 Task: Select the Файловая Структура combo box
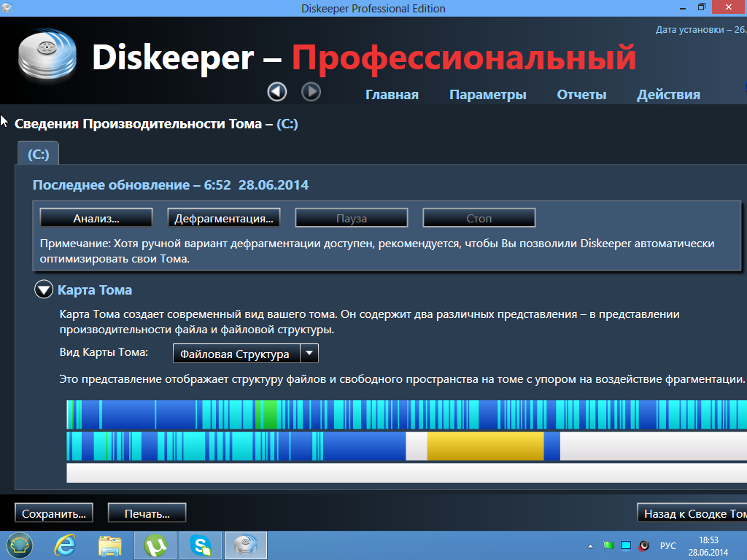tap(245, 354)
